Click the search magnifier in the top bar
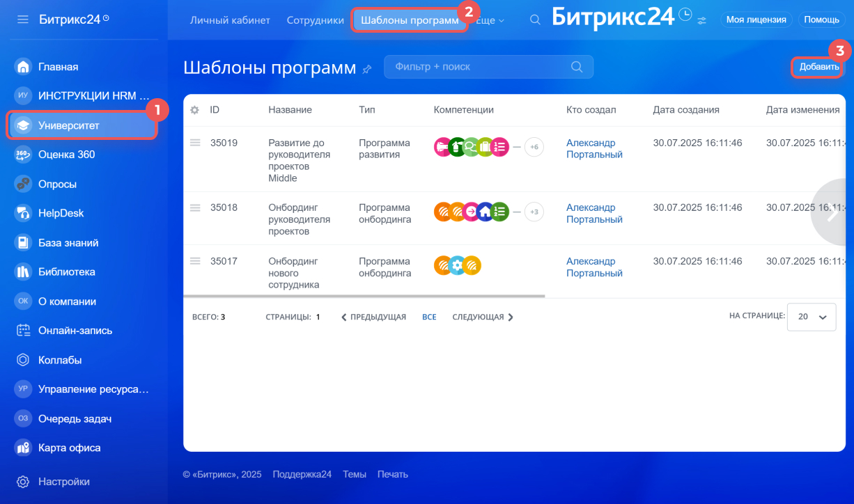 535,20
